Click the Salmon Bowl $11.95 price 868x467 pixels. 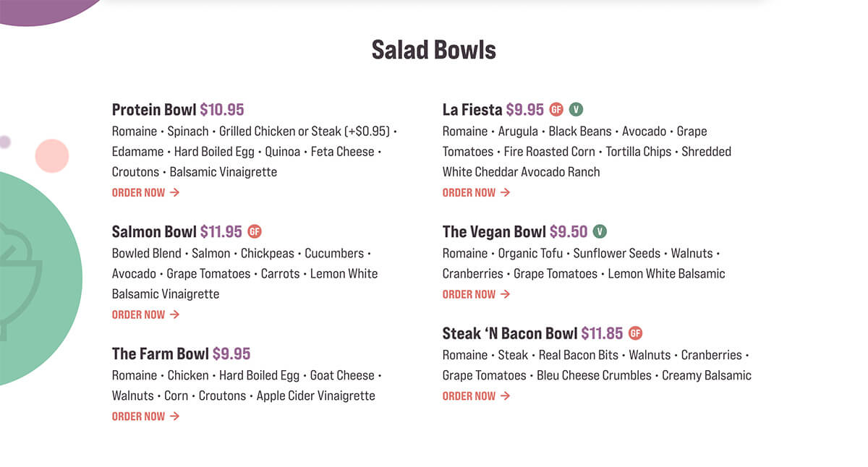(x=221, y=231)
